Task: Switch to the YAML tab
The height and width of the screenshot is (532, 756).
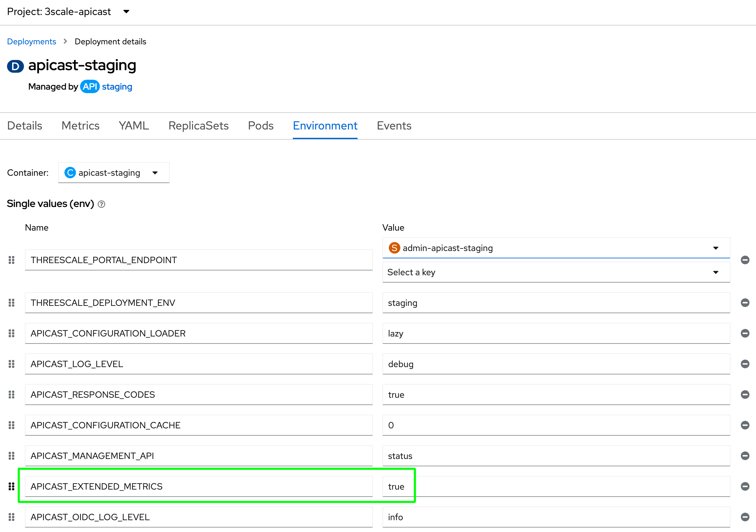Action: click(134, 126)
